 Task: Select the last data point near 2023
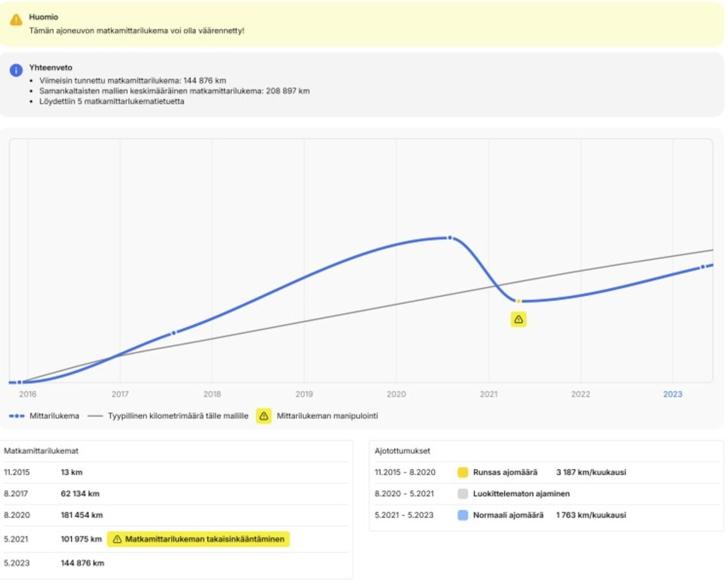[x=703, y=267]
